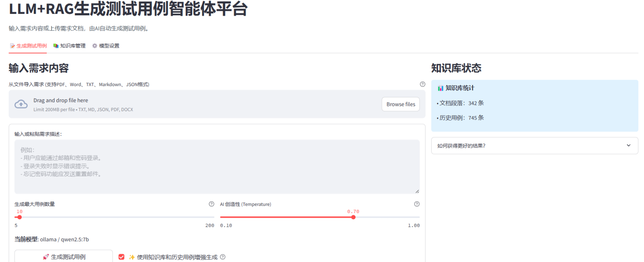The width and height of the screenshot is (644, 262).
Task: Click help icon for AI 创造性 Temperature
Action: (x=417, y=204)
